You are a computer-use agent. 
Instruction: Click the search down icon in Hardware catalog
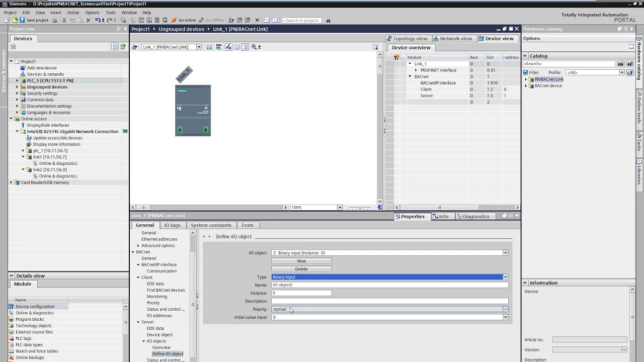tap(621, 64)
